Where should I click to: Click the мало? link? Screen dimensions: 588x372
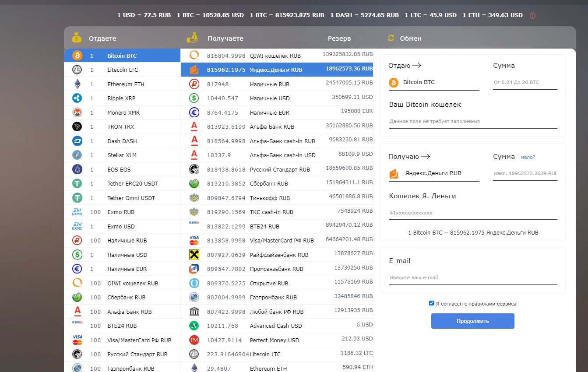(x=528, y=157)
